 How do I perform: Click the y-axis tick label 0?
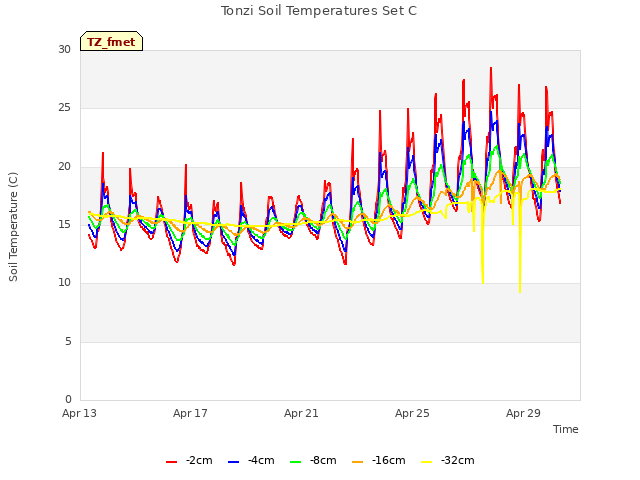point(68,400)
